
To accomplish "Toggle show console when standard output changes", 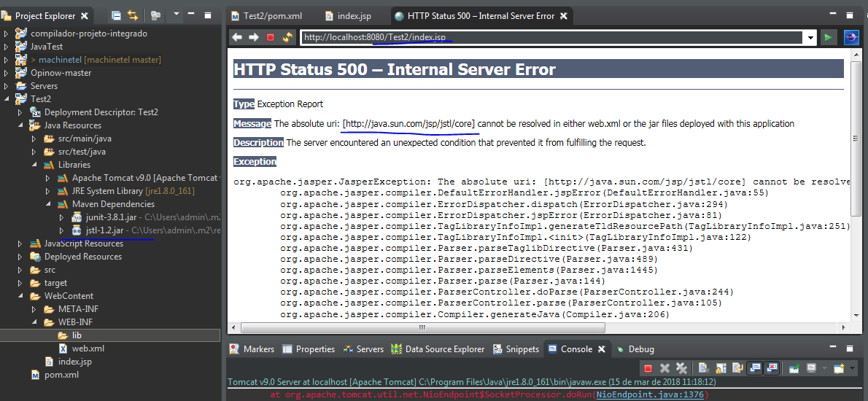I will pos(755,367).
